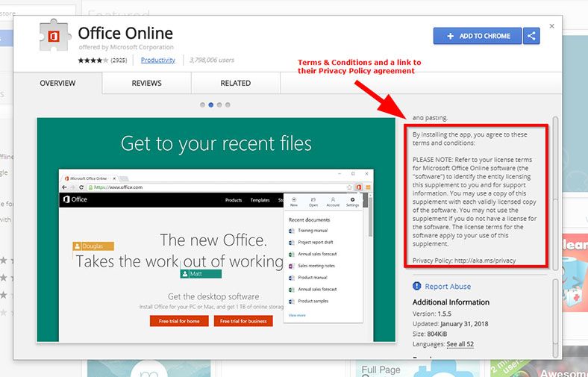588x377 pixels.
Task: Click Products in the Office nav bar
Action: (234, 200)
